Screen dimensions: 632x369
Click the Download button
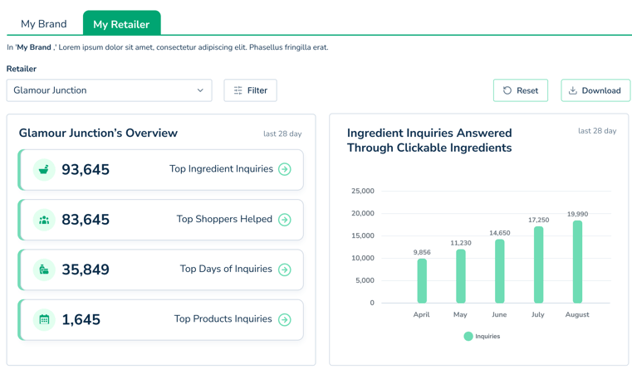[596, 90]
